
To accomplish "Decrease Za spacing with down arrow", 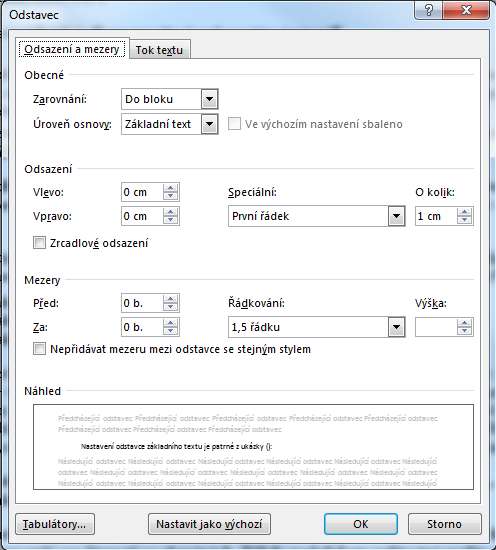I will click(170, 331).
